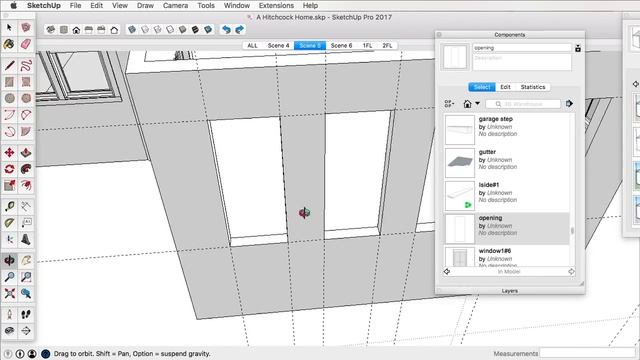Switch to the Scene 4 tab
The image size is (640, 360).
(278, 46)
